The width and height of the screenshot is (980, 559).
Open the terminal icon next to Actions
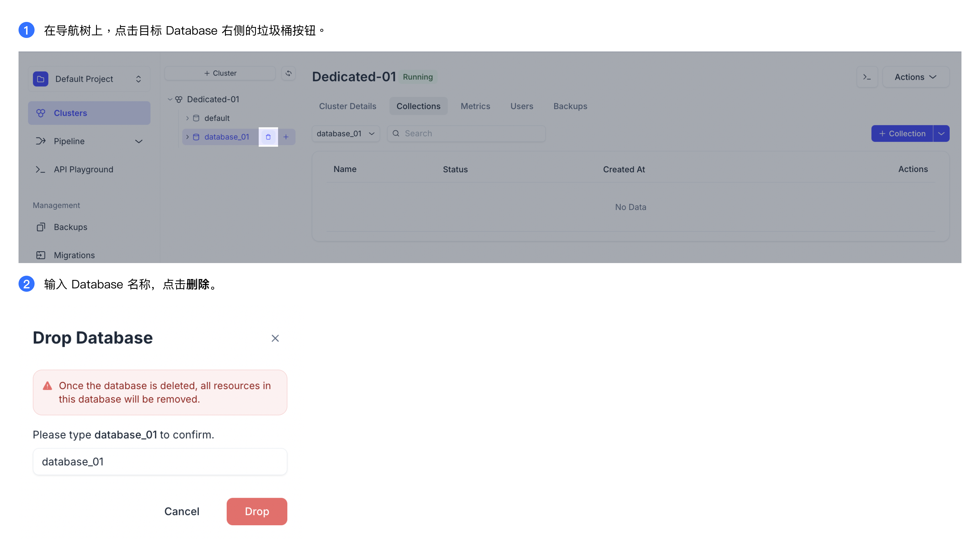point(867,77)
